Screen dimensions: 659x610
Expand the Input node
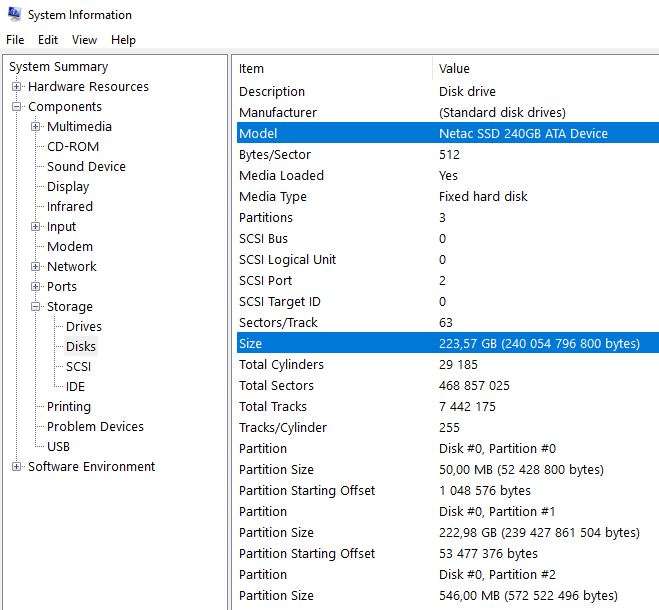pos(35,227)
